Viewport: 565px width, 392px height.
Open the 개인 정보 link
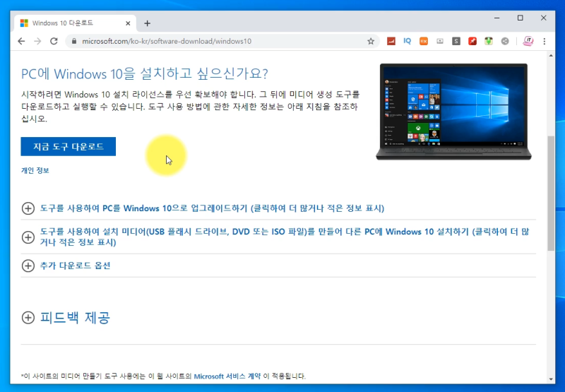(x=35, y=170)
